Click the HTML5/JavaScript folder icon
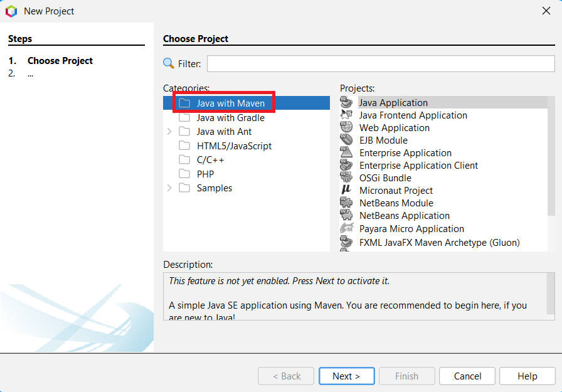562x392 pixels. coord(184,146)
